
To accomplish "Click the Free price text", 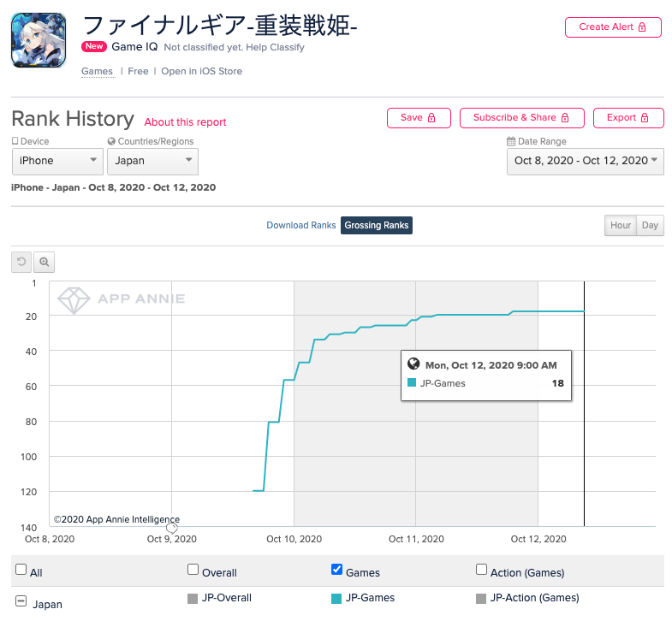I will click(x=138, y=71).
